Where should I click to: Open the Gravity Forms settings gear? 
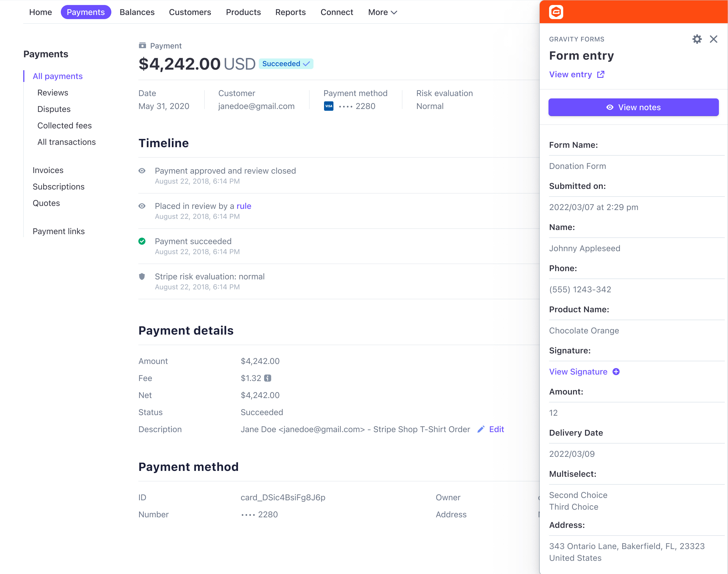click(697, 39)
